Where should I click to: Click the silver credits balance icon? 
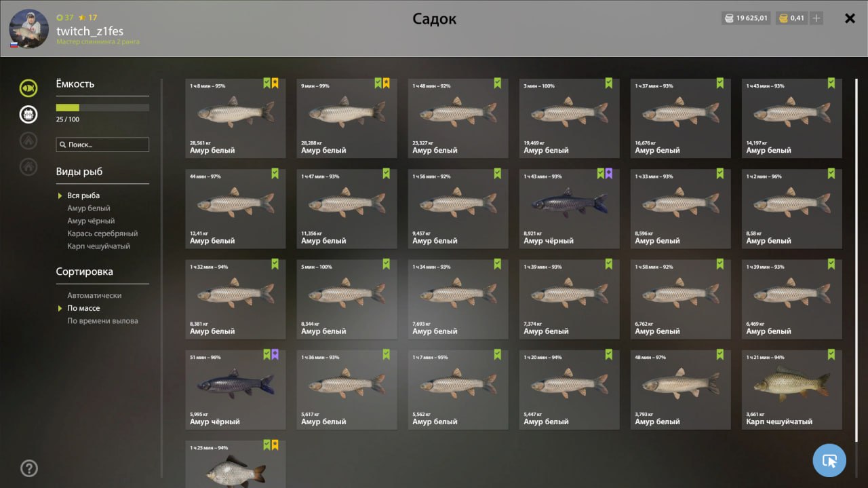coord(729,18)
